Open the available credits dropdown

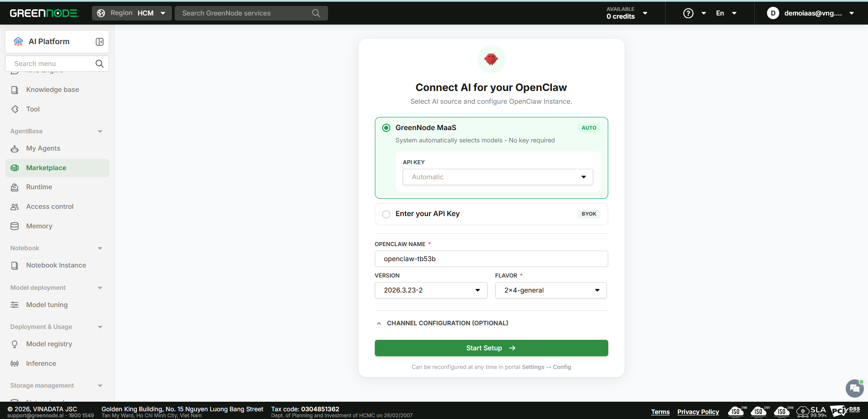pyautogui.click(x=627, y=13)
